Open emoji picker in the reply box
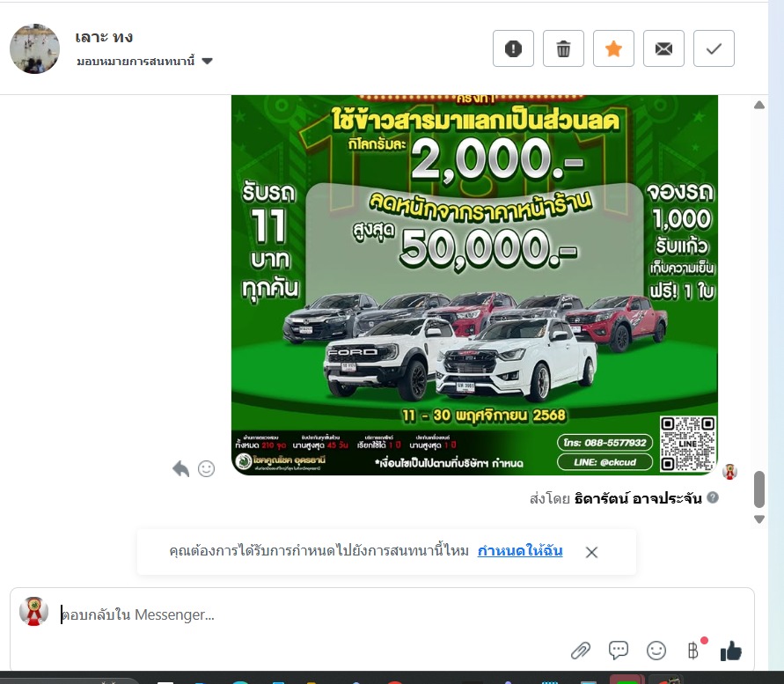 coord(656,651)
